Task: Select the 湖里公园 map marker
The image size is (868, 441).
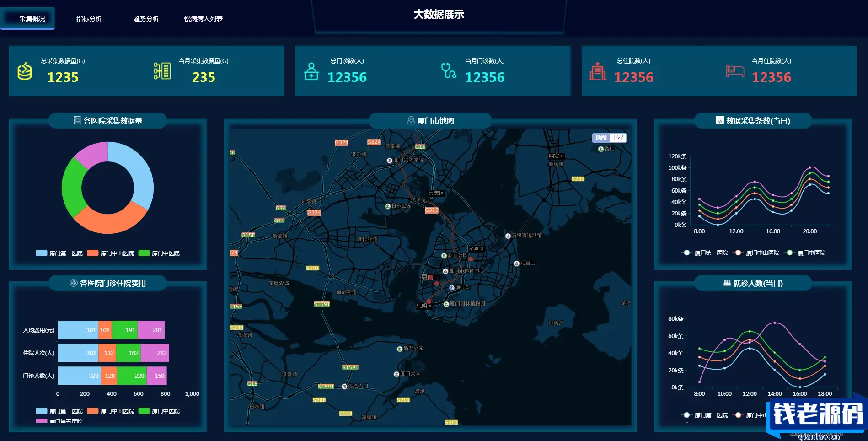Action: tap(444, 256)
